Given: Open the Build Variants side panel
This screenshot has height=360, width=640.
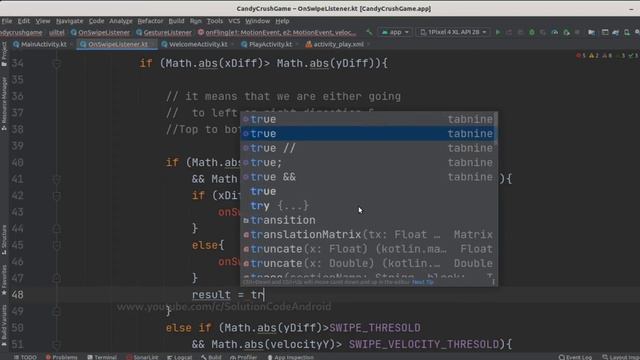Looking at the screenshot, I should point(4,326).
